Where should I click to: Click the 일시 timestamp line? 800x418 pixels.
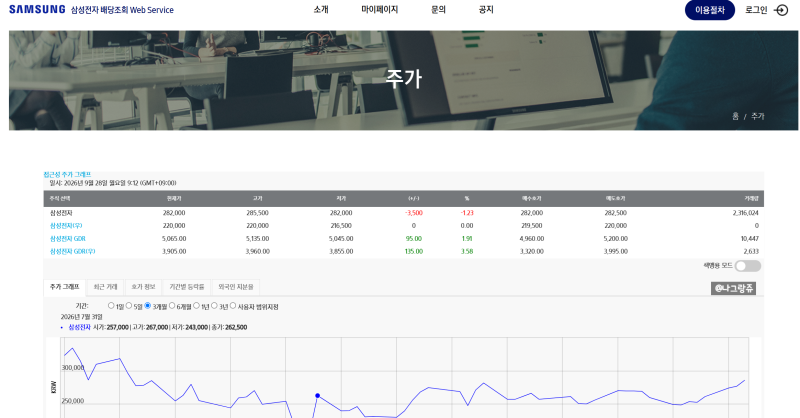[x=113, y=183]
